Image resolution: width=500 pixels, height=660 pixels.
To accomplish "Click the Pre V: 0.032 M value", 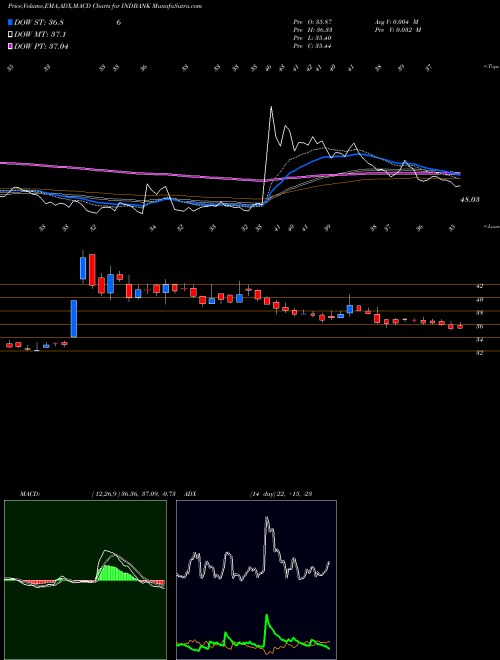I will (398, 30).
